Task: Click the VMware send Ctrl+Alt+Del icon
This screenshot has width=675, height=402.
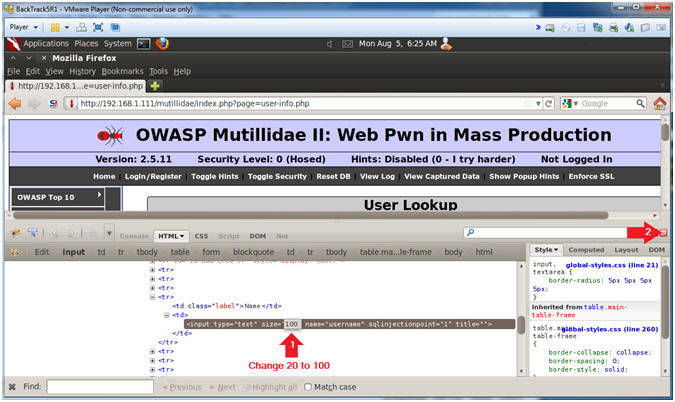Action: pos(81,28)
